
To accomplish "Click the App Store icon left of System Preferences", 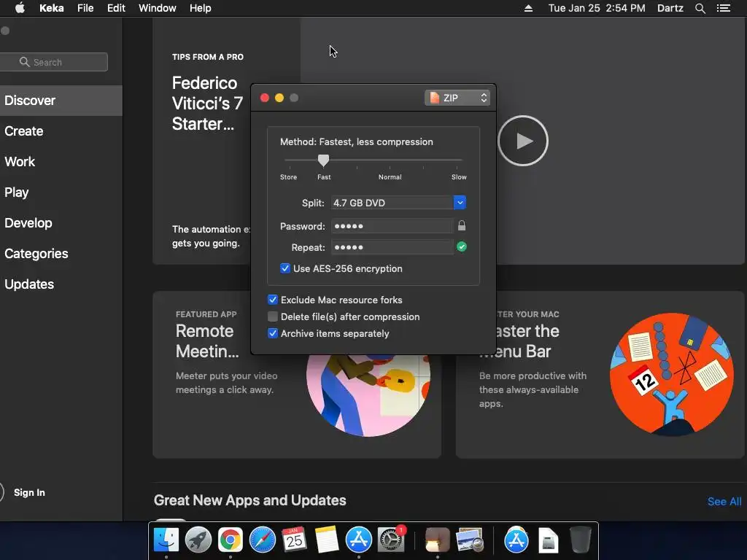I will tap(359, 540).
